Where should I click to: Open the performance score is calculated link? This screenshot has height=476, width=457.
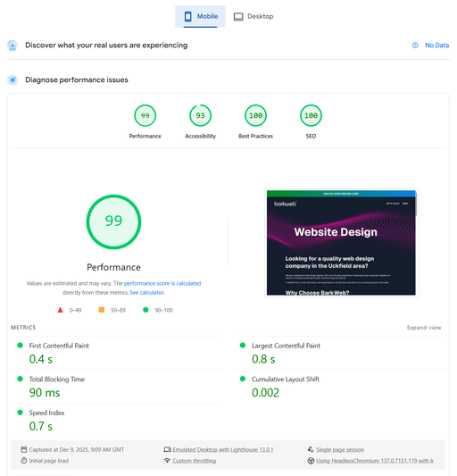[x=162, y=283]
